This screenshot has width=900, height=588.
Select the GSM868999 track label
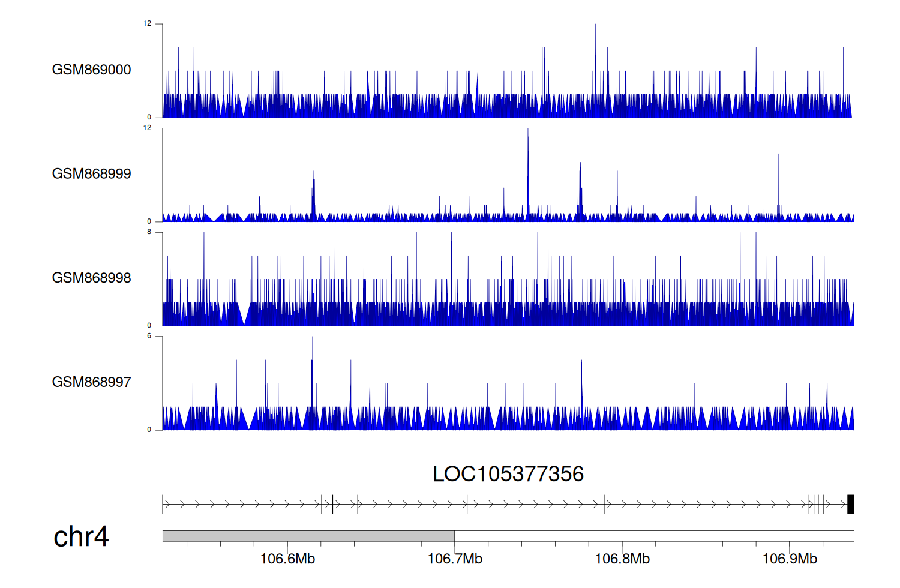pyautogui.click(x=91, y=174)
